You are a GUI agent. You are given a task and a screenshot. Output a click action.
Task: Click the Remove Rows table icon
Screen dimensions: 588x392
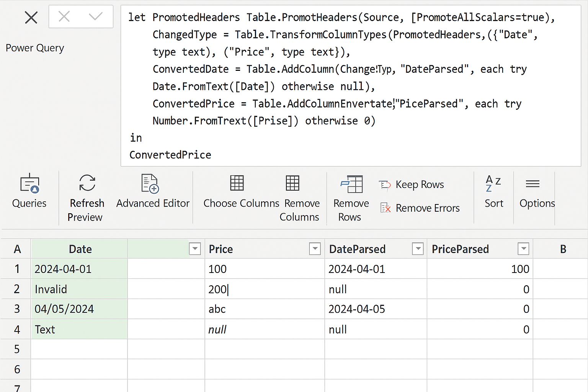tap(351, 184)
